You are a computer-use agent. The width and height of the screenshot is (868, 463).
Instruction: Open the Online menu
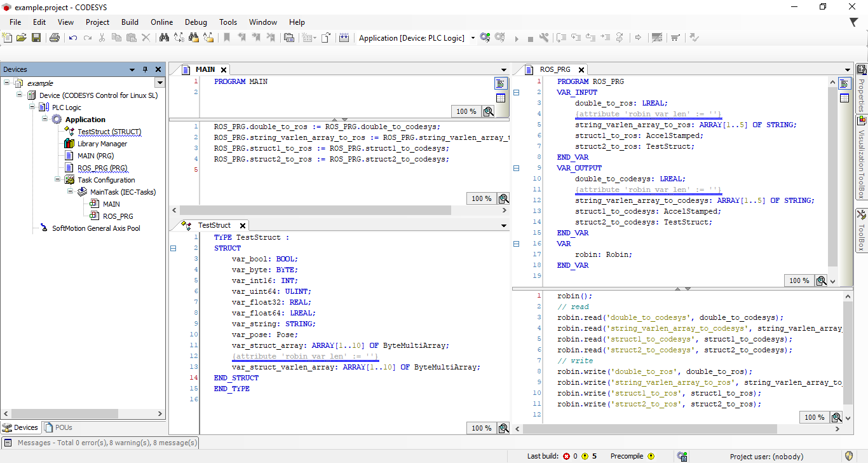(161, 22)
